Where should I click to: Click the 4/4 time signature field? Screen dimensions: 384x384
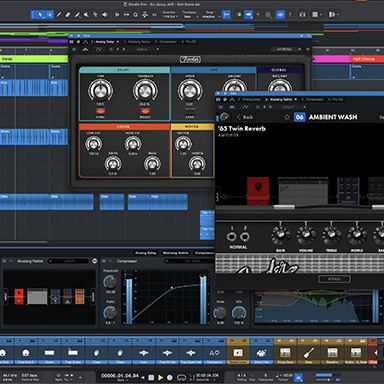click(x=242, y=375)
